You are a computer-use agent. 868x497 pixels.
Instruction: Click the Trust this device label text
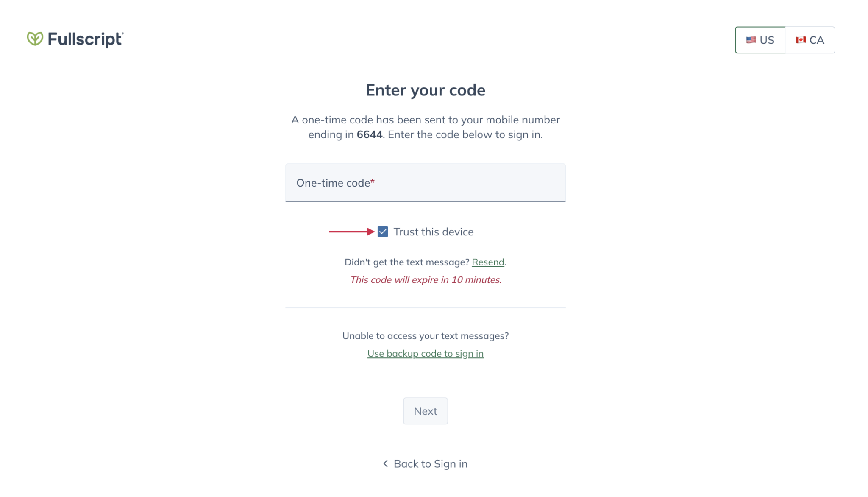433,232
